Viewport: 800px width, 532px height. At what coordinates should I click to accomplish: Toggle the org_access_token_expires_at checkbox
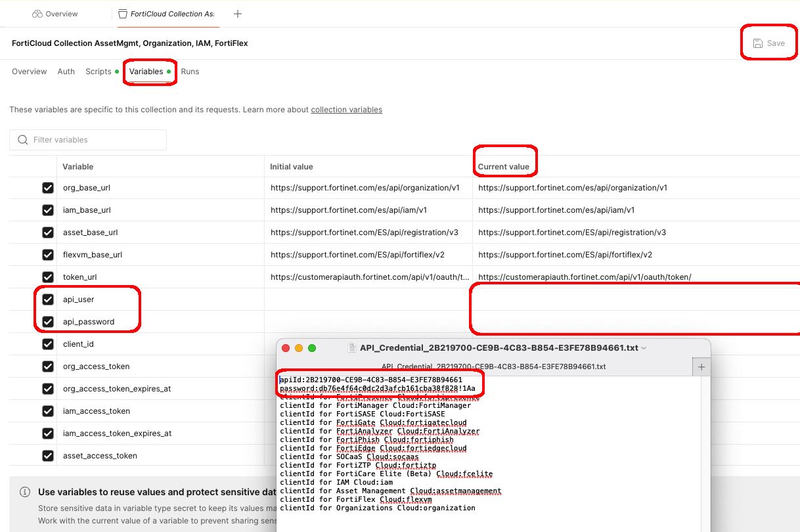tap(48, 389)
